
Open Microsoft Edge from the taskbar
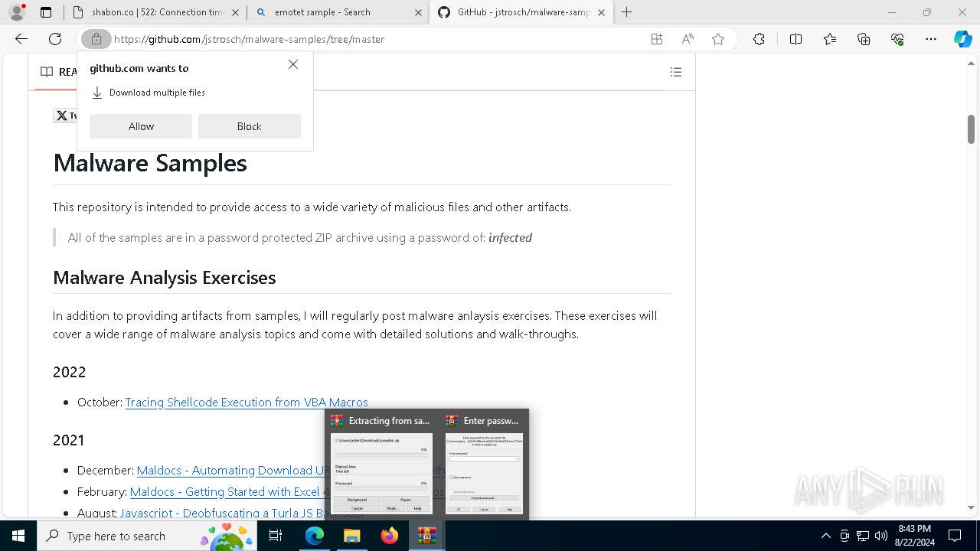click(x=315, y=536)
